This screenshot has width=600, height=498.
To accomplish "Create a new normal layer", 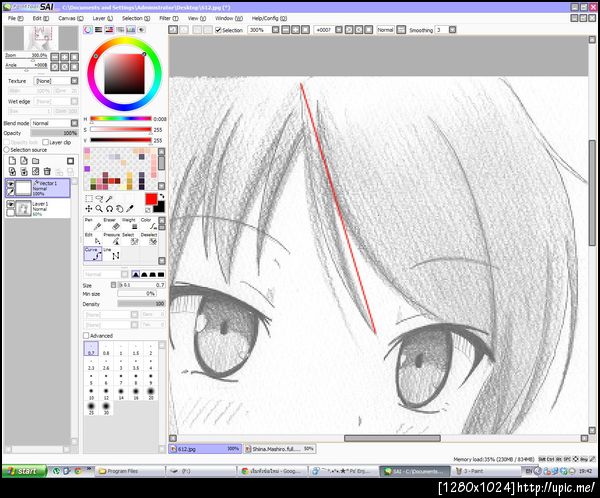I will pyautogui.click(x=12, y=161).
